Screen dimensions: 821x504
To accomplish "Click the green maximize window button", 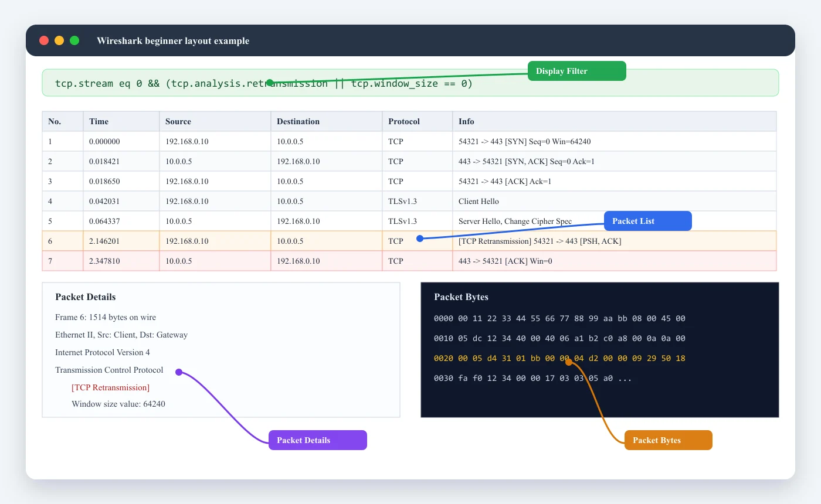I will pyautogui.click(x=74, y=40).
